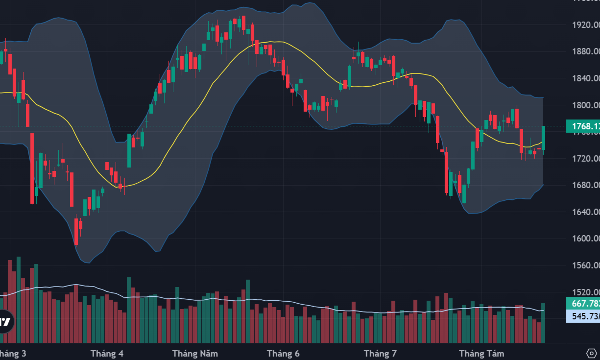Click the 1768.13 current price tag

coord(583,126)
